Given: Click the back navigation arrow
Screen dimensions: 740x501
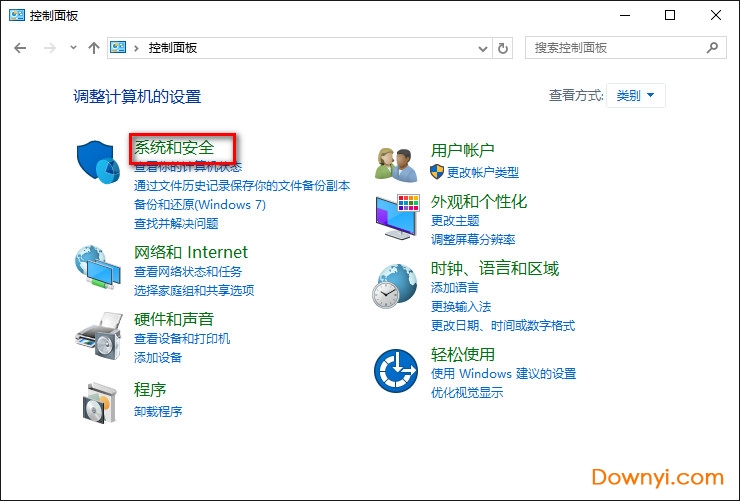Looking at the screenshot, I should point(21,47).
